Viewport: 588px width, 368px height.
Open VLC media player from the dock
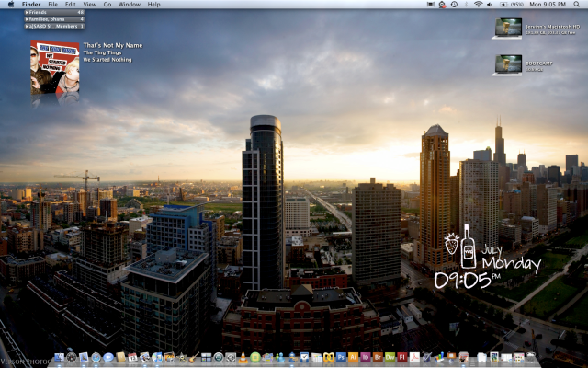point(243,357)
